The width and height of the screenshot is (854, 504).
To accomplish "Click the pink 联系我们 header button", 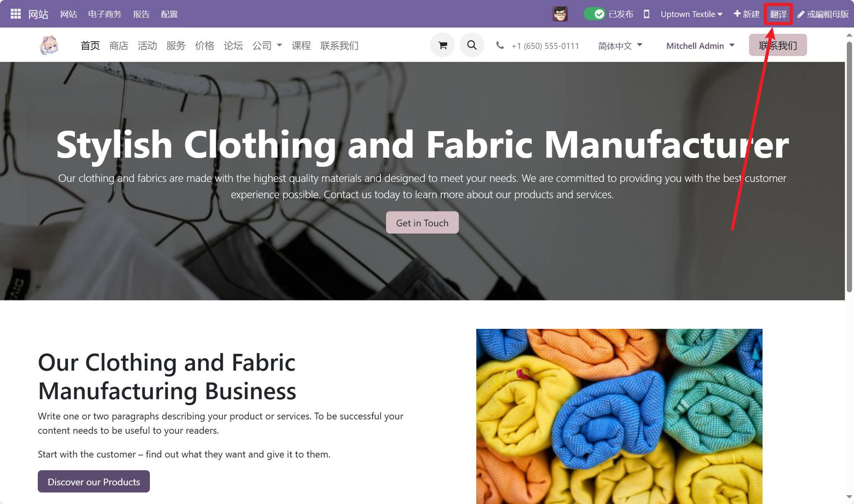I will (x=777, y=45).
